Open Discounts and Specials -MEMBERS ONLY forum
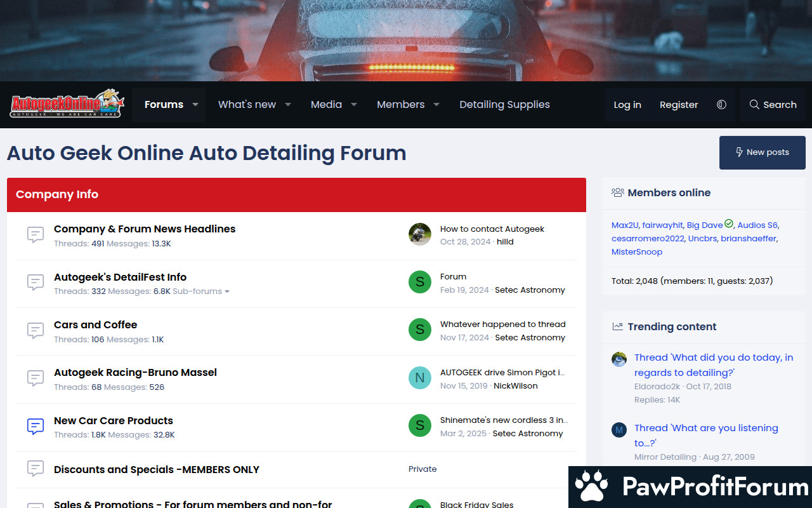Viewport: 812px width, 508px height. [x=157, y=469]
